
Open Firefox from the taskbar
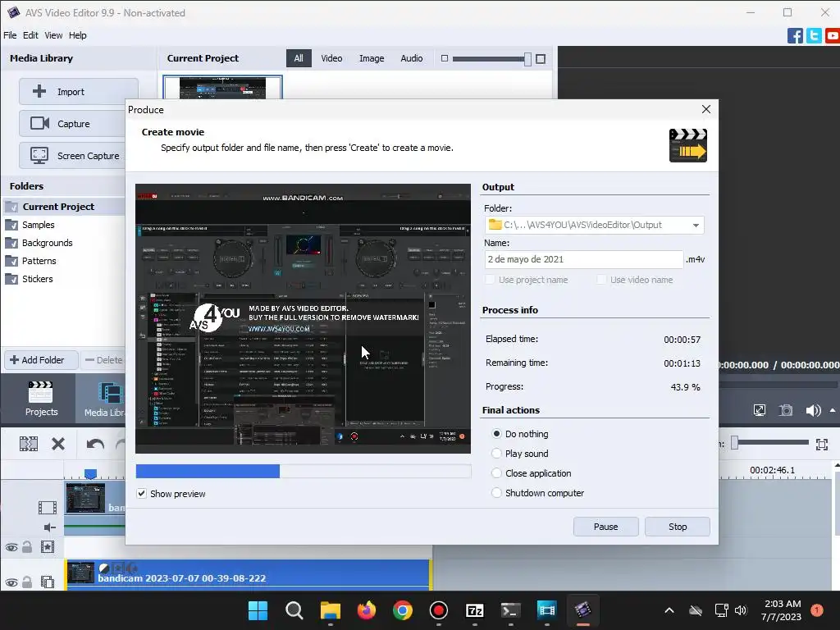367,610
